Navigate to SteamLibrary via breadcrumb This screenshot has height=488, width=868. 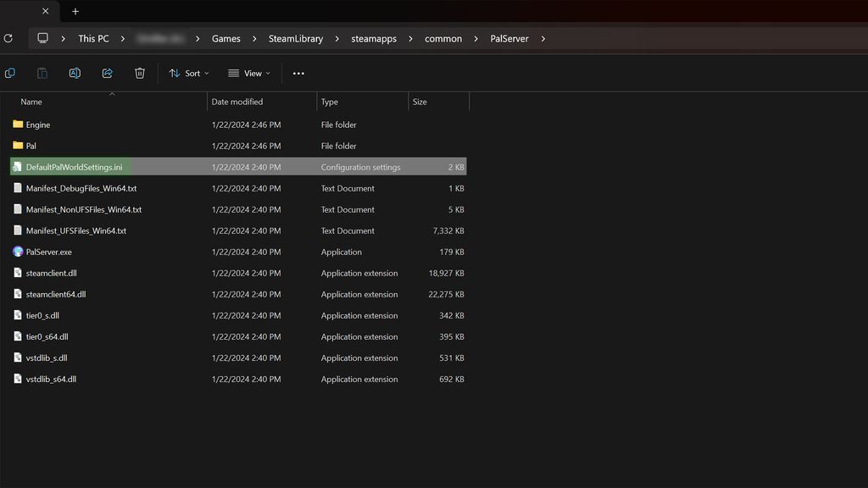click(294, 38)
